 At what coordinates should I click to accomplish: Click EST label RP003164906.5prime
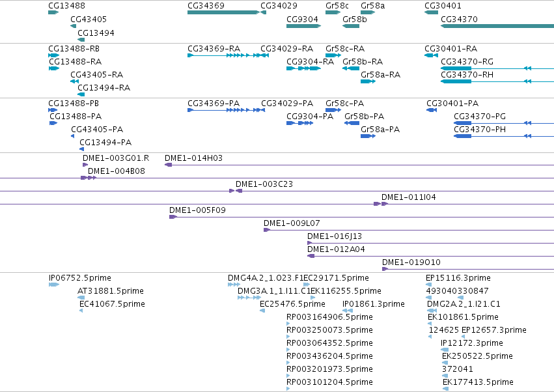tap(329, 317)
